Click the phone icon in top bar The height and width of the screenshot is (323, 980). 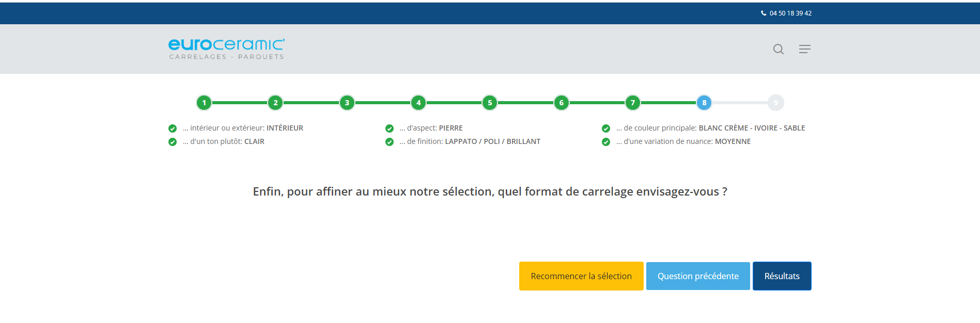pos(764,13)
